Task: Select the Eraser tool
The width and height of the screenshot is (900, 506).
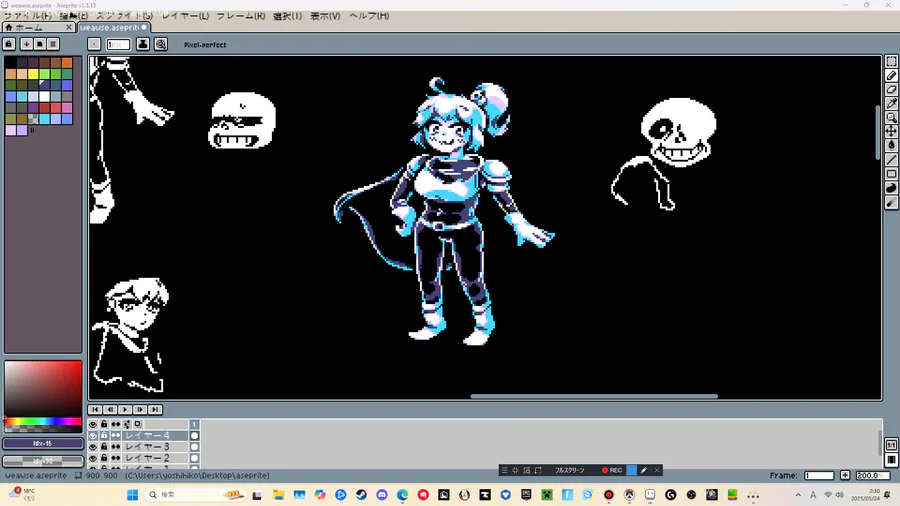Action: pyautogui.click(x=891, y=89)
